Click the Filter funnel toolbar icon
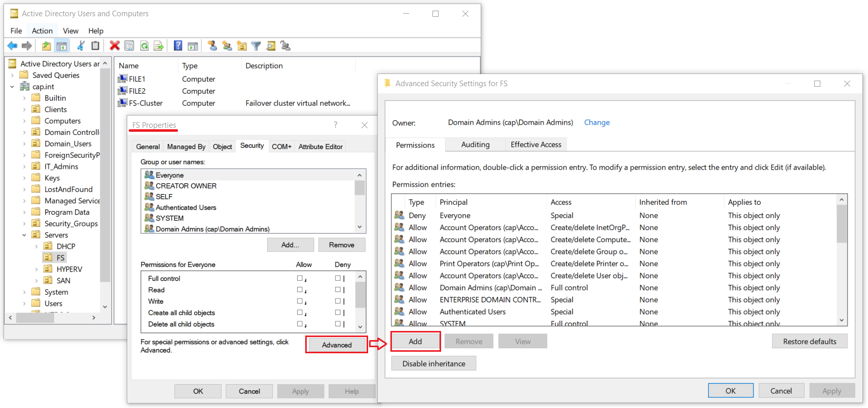The width and height of the screenshot is (868, 408). click(x=256, y=46)
